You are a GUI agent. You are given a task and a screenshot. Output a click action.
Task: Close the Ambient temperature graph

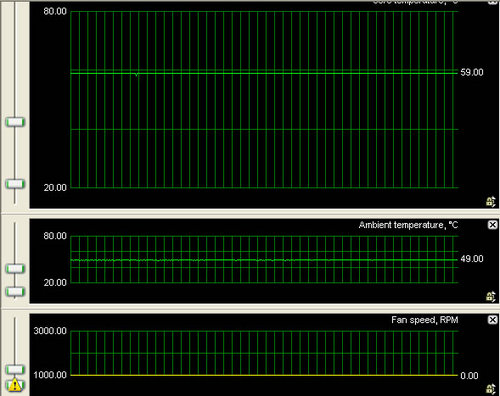tap(492, 225)
